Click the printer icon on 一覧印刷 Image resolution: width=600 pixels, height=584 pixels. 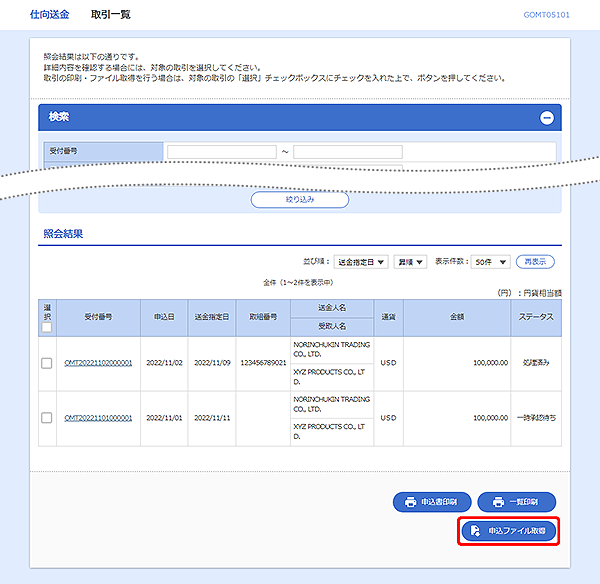(498, 502)
